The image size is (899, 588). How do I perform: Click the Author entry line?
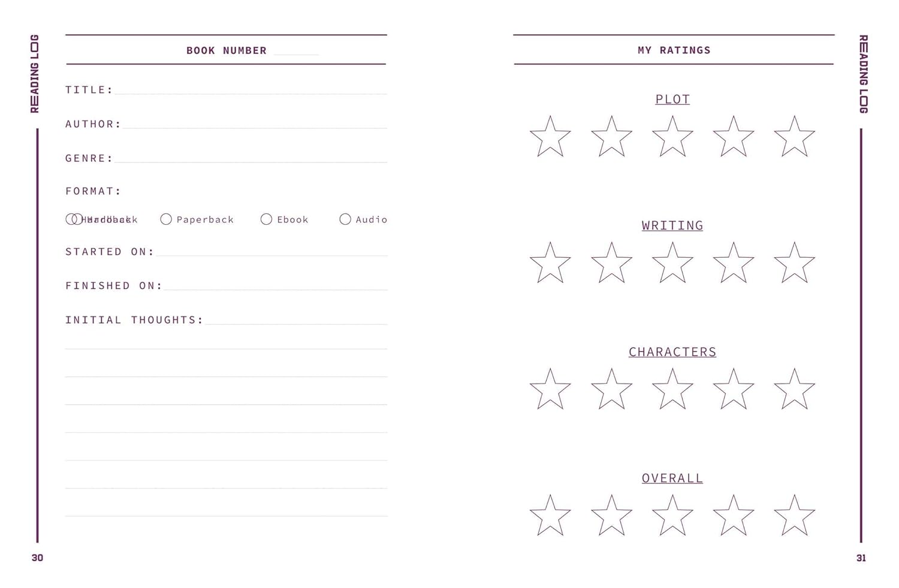pyautogui.click(x=255, y=124)
